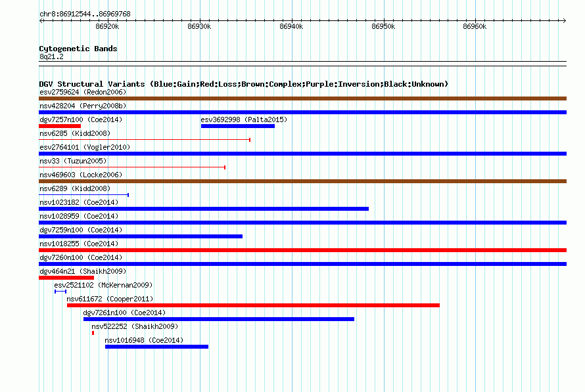Image resolution: width=585 pixels, height=392 pixels.
Task: Select the thin red nsv33 line
Action: 132,167
